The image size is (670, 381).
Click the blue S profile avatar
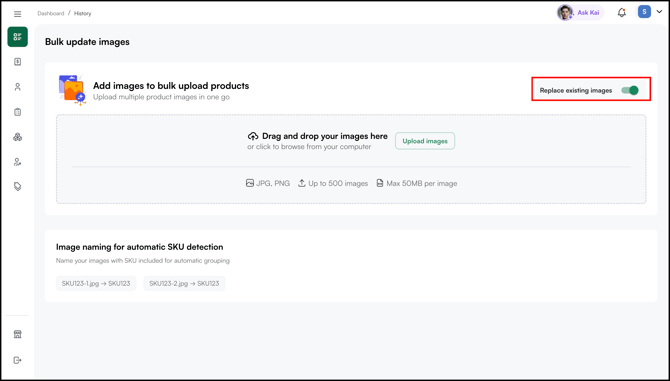point(644,12)
